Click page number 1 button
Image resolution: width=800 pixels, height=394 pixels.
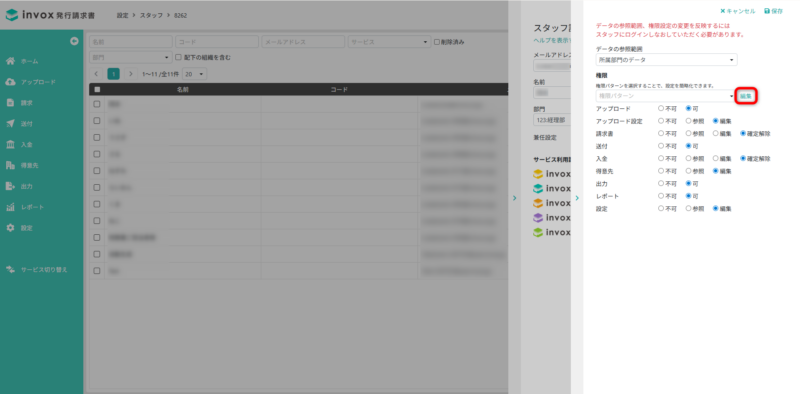(113, 74)
